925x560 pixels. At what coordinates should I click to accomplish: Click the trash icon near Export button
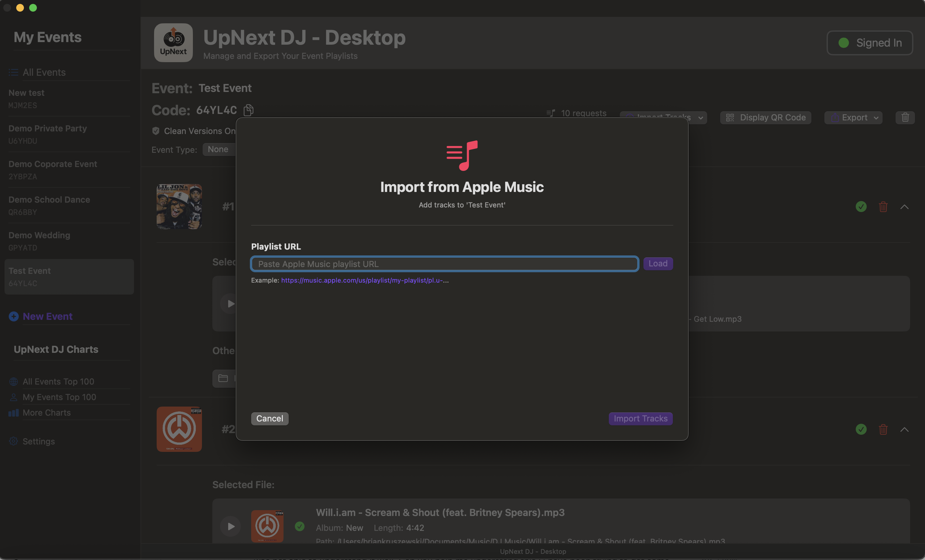905,118
